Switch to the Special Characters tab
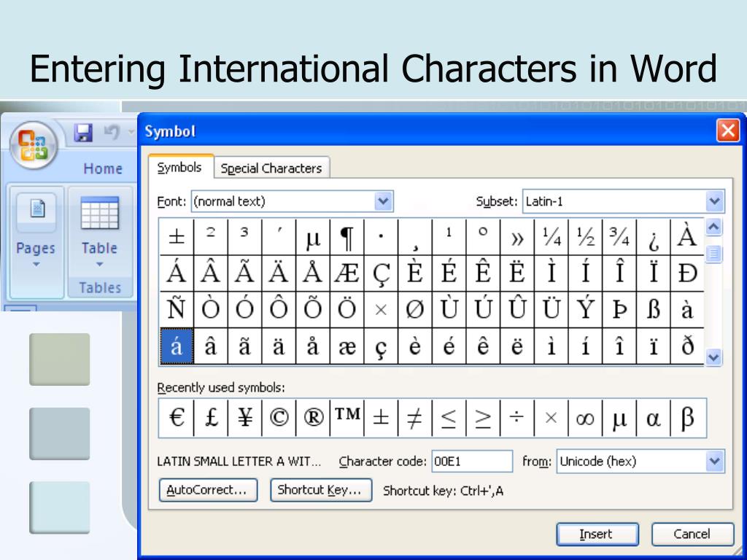This screenshot has width=747, height=560. tap(271, 168)
